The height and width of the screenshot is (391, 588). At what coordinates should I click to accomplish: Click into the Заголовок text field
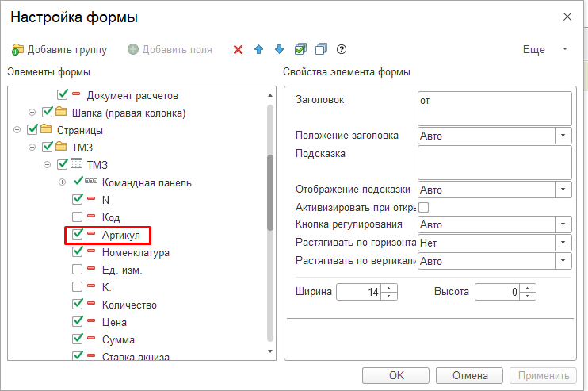click(x=494, y=109)
